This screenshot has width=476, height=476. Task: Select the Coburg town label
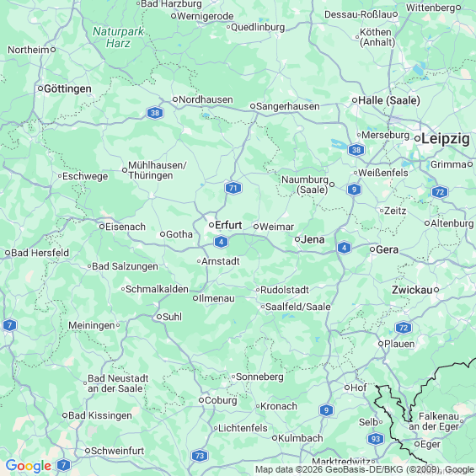point(221,400)
